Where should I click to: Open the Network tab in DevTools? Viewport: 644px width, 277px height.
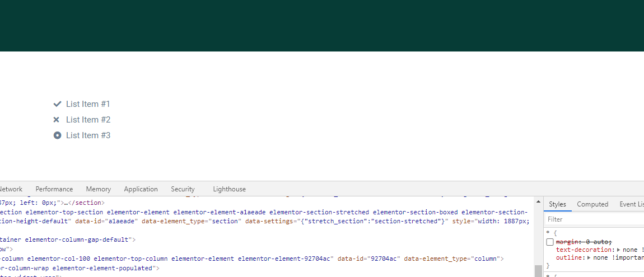[11, 189]
